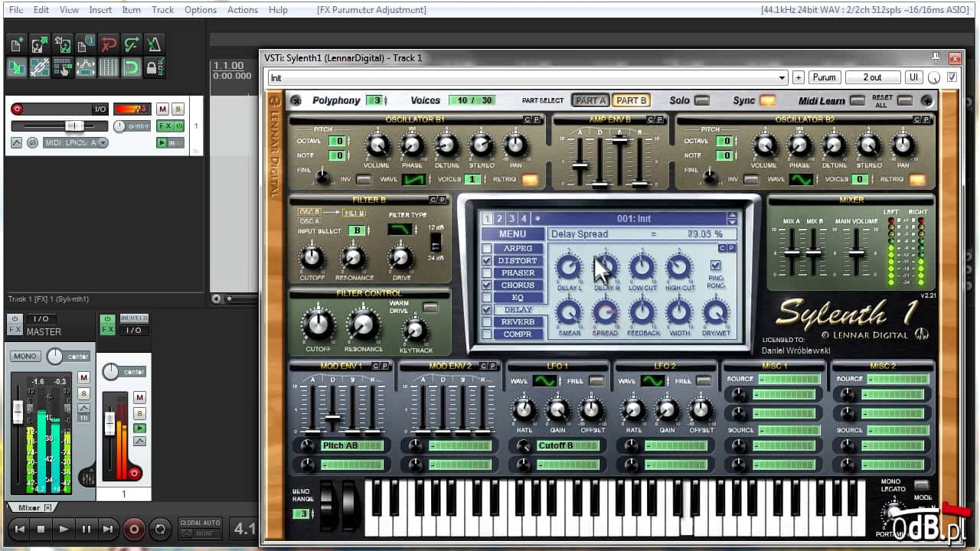Screen dimensions: 980x551
Task: Select PART A in Sylenth1
Action: [590, 100]
